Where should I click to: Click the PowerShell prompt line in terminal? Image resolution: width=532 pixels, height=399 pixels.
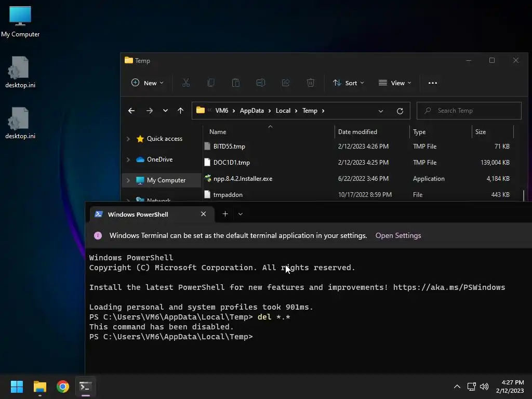[x=171, y=337]
